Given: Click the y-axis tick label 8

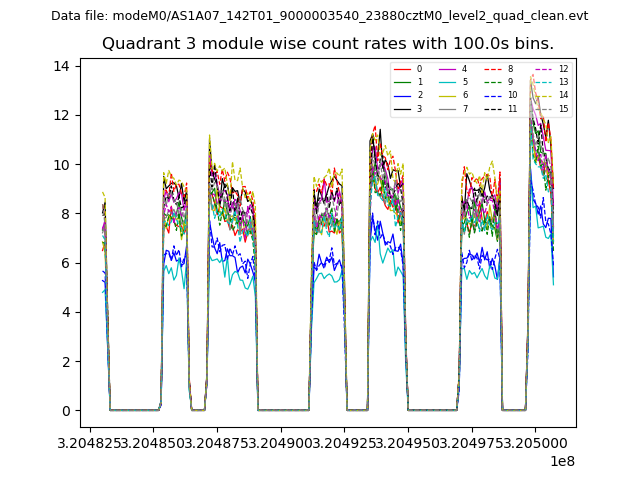Looking at the screenshot, I should pos(64,213).
